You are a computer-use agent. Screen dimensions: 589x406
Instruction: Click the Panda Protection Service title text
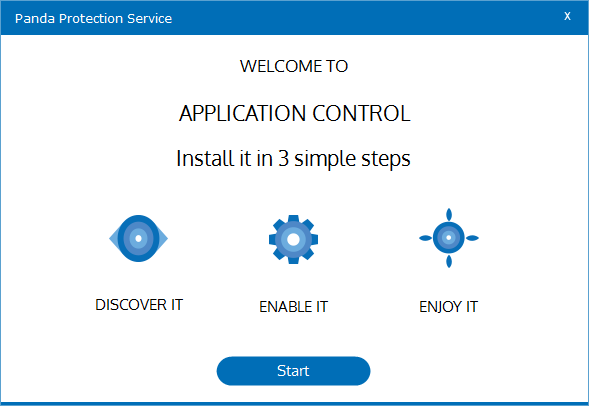pos(93,18)
